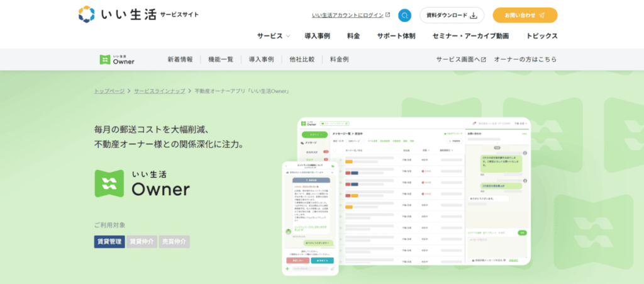Screen dimensions: 644x284
Task: Open サポート体制 in the main navigation
Action: click(x=396, y=36)
